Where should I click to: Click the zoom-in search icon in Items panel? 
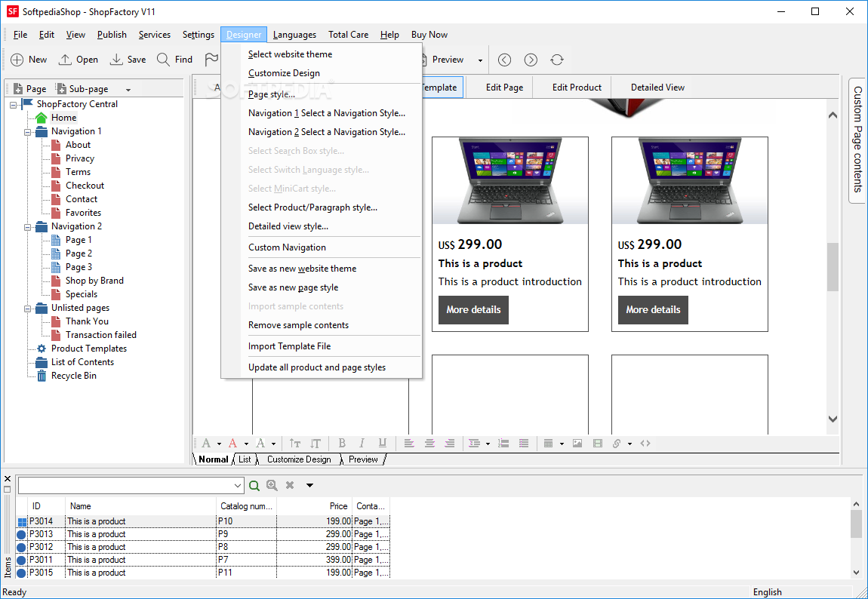click(272, 485)
